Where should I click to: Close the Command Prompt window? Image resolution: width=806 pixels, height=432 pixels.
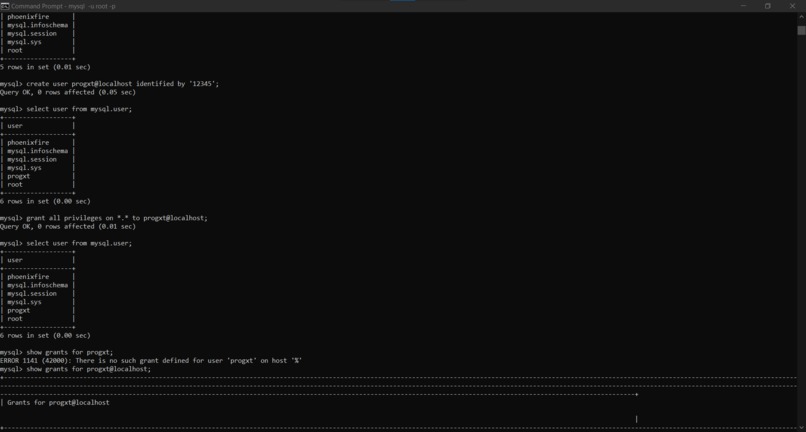tap(792, 6)
